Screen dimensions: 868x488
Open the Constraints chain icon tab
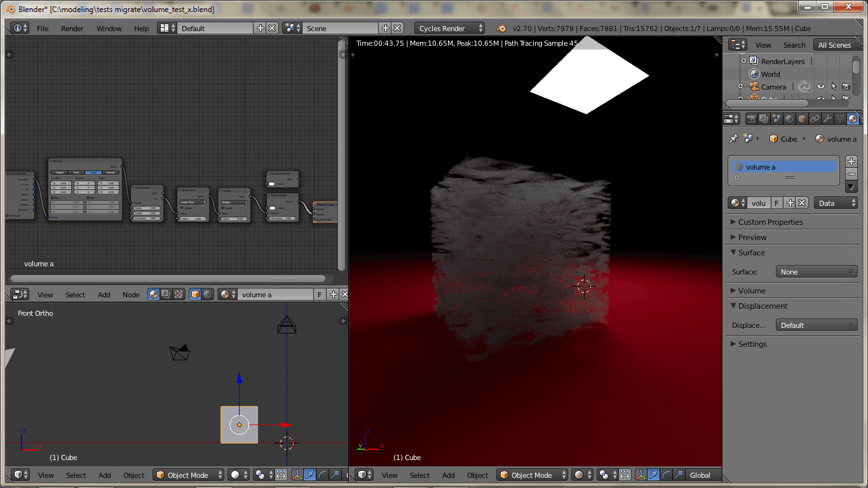pos(815,119)
